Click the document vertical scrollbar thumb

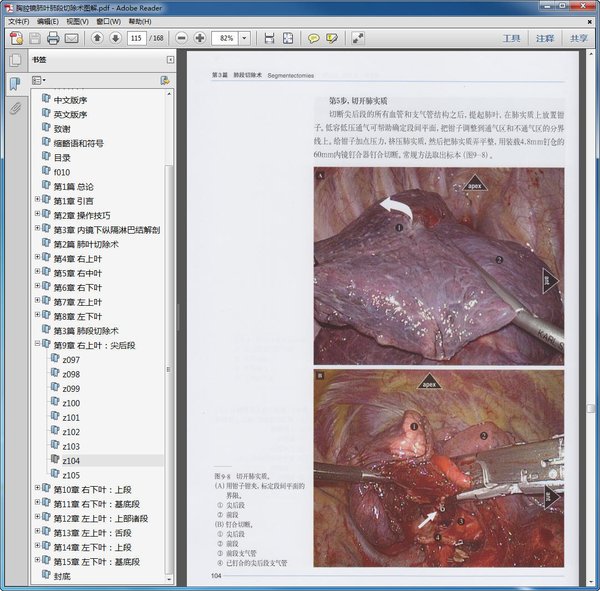590,408
